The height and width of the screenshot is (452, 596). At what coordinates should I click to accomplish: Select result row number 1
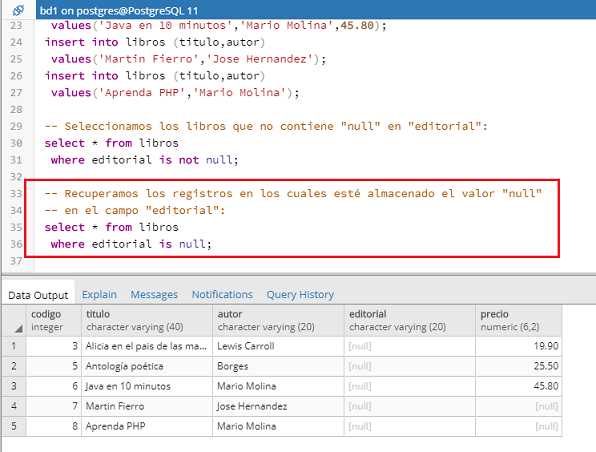(x=14, y=346)
